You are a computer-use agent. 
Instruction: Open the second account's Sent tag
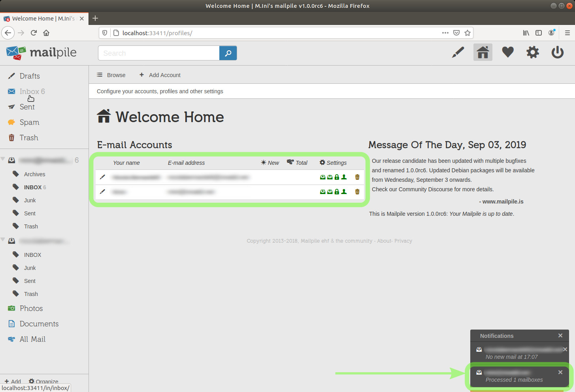coord(30,281)
